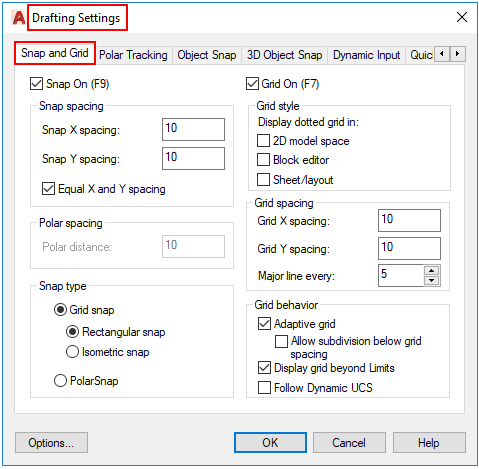Click the Grid X spacing field
This screenshot has height=469, width=479.
pyautogui.click(x=409, y=220)
